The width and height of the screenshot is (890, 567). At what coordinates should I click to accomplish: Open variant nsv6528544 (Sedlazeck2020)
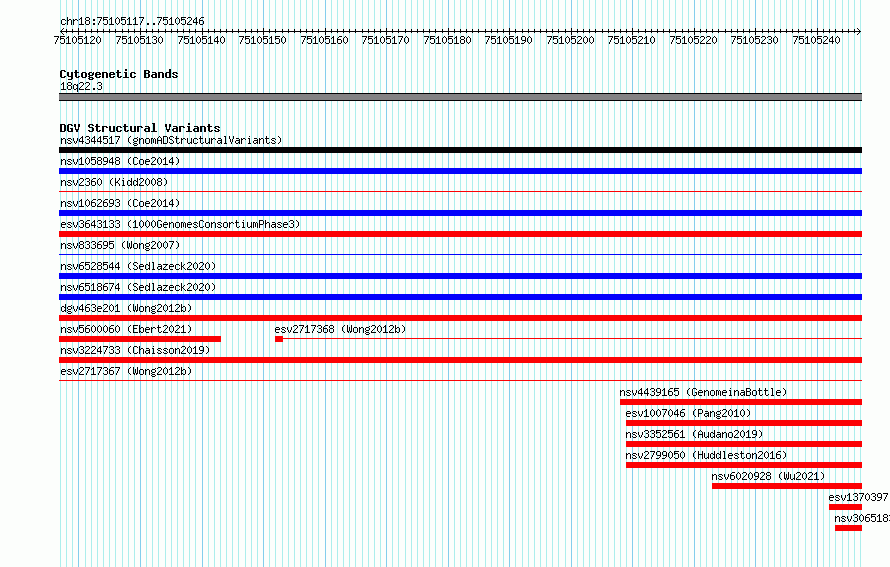138,266
